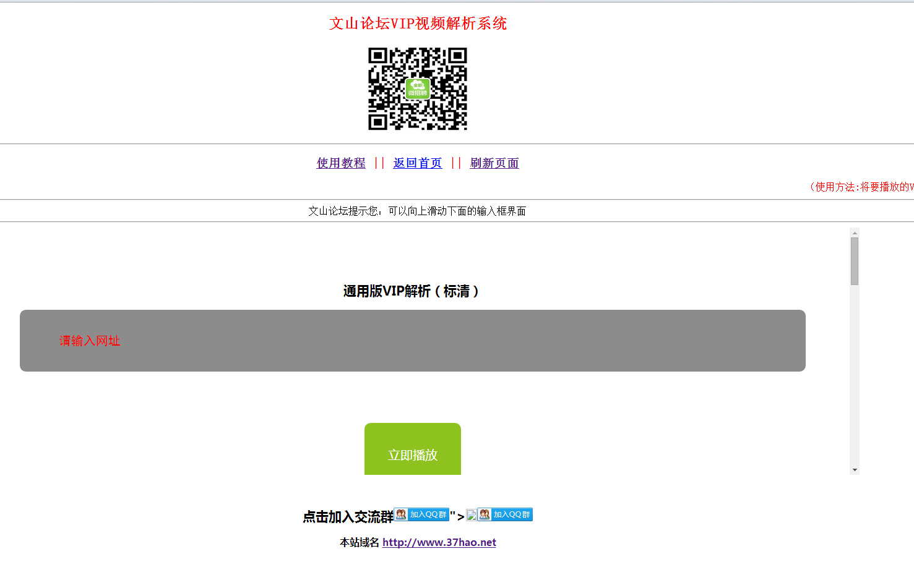Click the 本站域名 label text

click(360, 542)
